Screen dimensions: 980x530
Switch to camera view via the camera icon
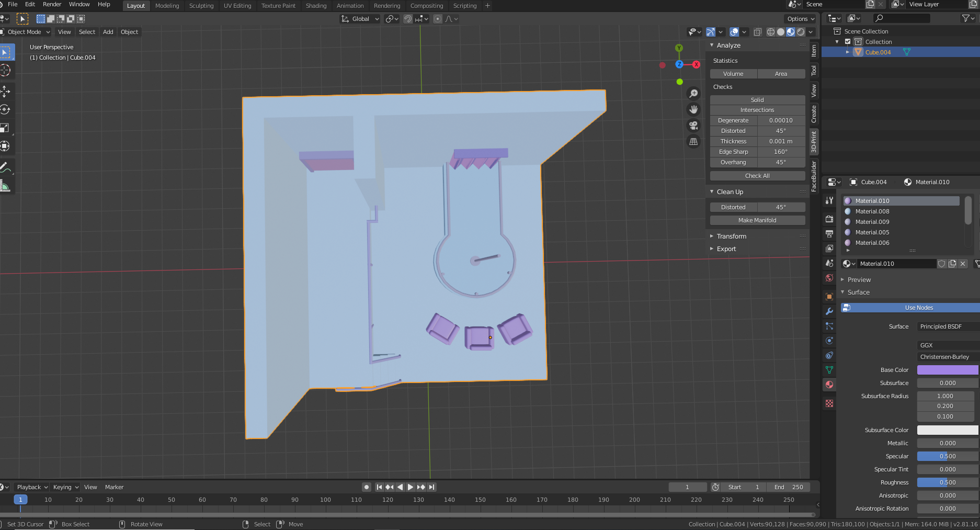[x=693, y=125]
